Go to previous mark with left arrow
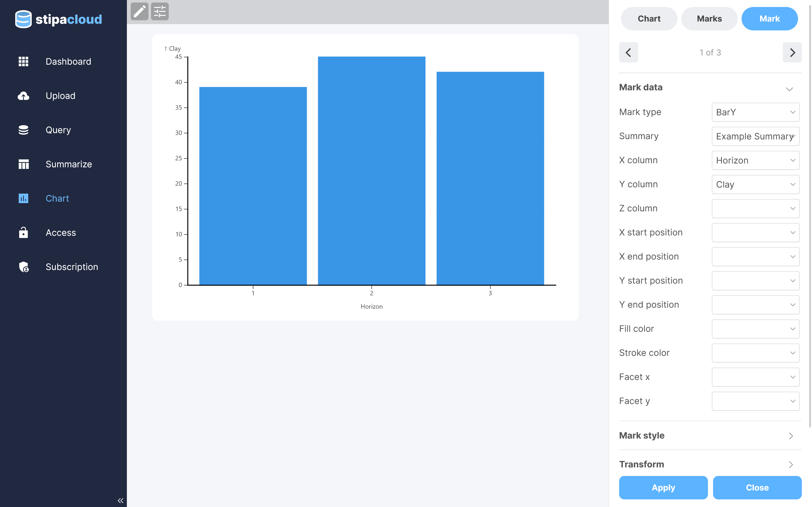The width and height of the screenshot is (812, 507). pos(628,52)
